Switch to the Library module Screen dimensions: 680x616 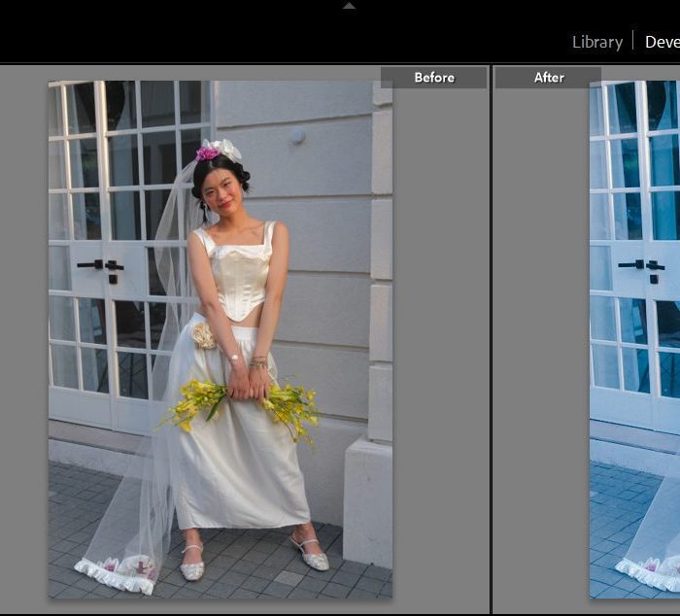[x=596, y=42]
